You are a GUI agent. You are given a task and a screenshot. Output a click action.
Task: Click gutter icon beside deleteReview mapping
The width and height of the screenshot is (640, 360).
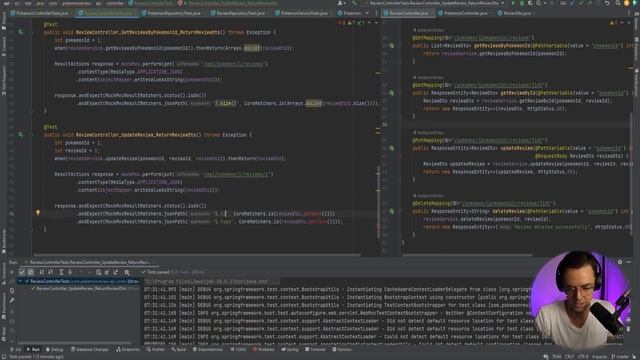pos(391,211)
